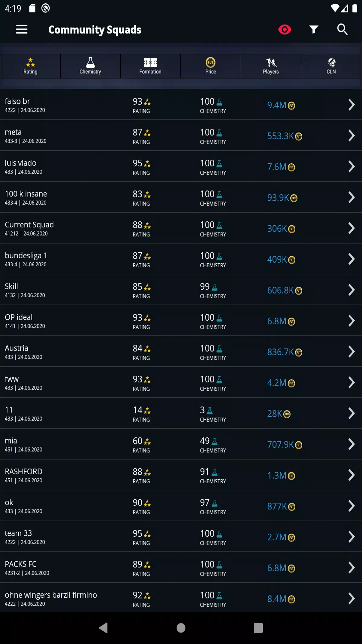Viewport: 362px width, 644px height.
Task: Sort by Price coin icon
Action: click(210, 66)
